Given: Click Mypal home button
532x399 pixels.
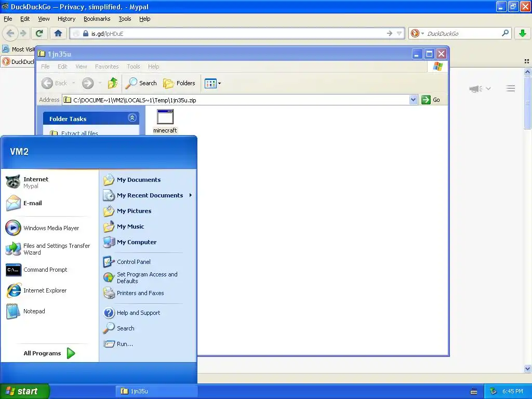Looking at the screenshot, I should pyautogui.click(x=58, y=33).
